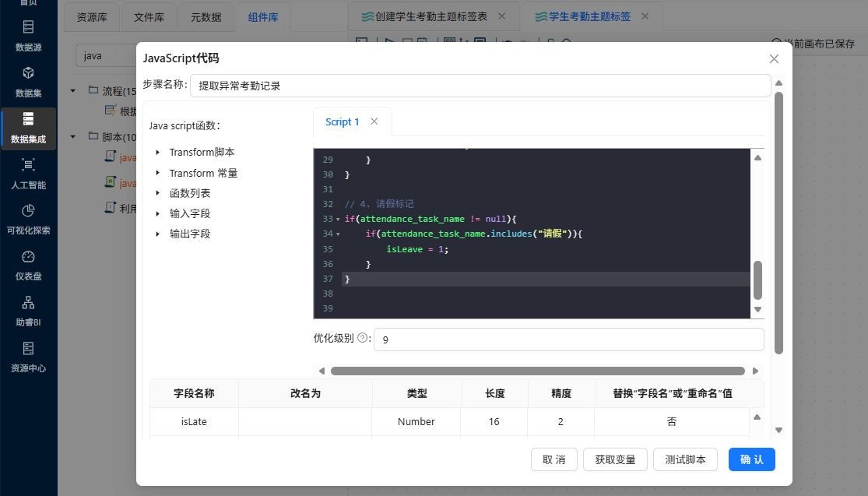Switch to 组件库 tab

coord(263,17)
